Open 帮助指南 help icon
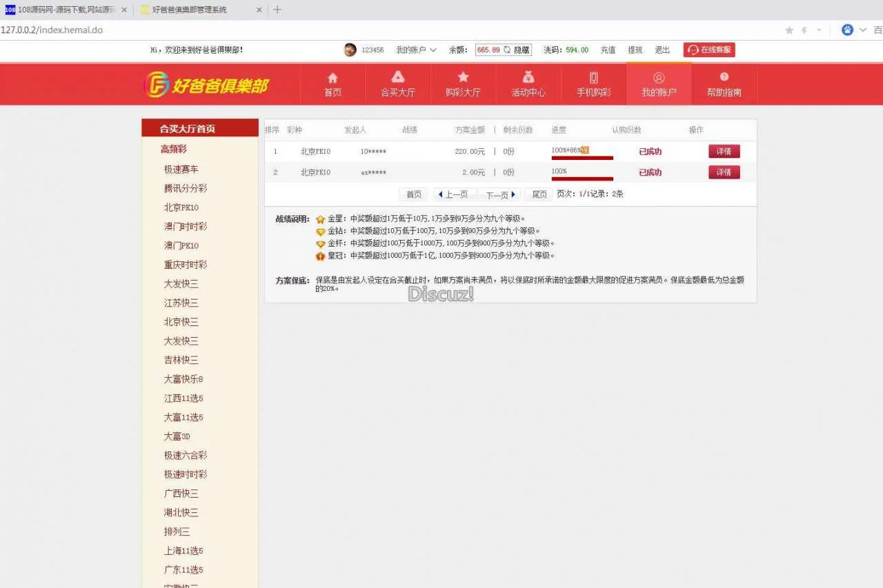 coord(724,78)
